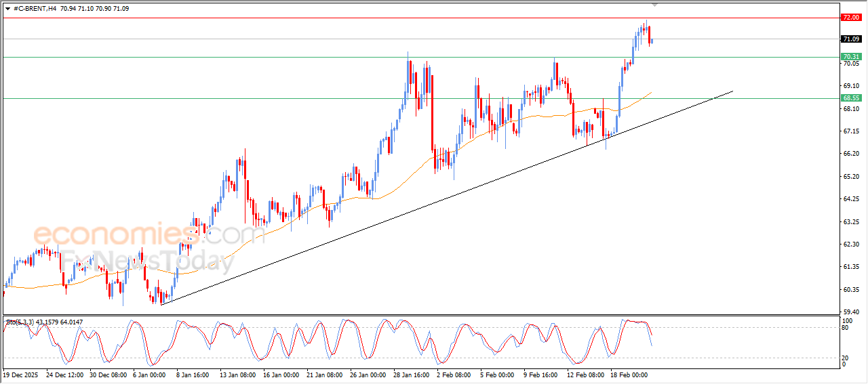Click the grey chart shift triangle marker
868x384 pixels.
654,5
